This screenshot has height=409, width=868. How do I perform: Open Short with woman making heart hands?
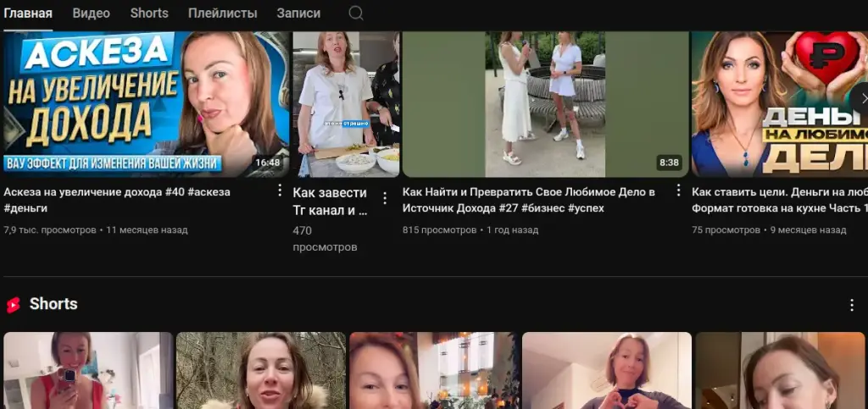[607, 370]
